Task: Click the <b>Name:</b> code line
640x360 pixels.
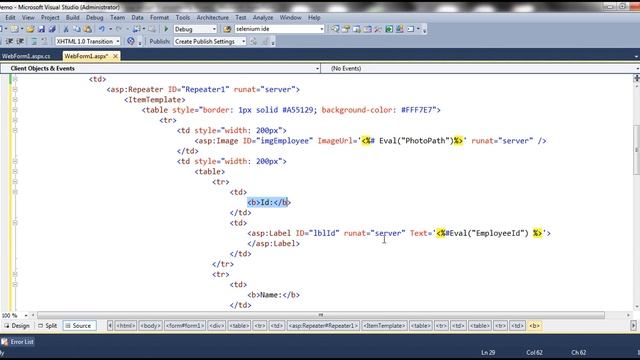Action: tap(273, 295)
